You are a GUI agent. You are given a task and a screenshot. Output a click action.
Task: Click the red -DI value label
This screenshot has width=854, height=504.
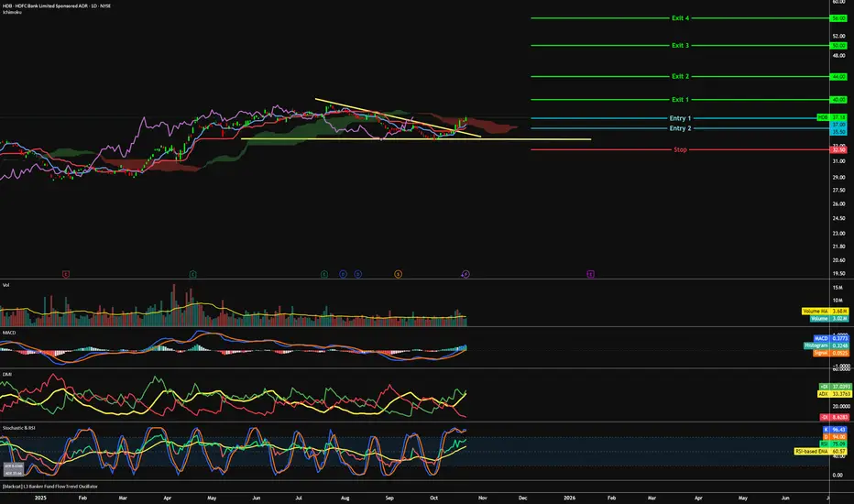(x=835, y=417)
